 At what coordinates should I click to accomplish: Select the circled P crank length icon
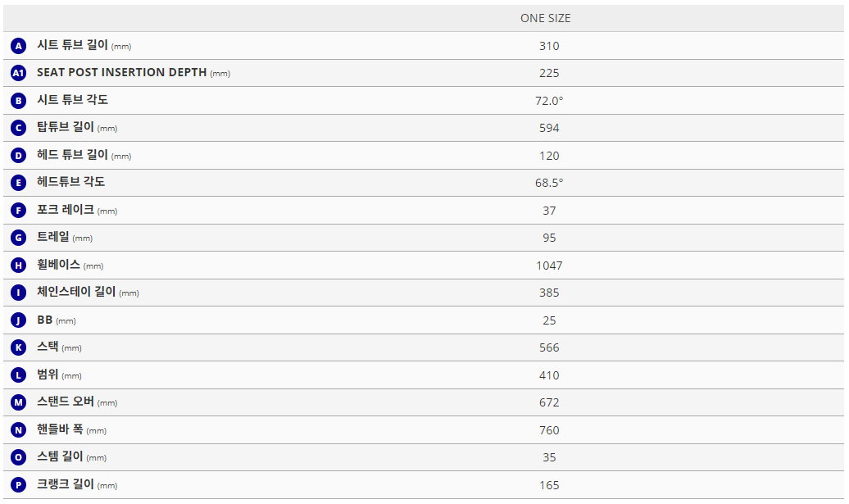[x=19, y=485]
